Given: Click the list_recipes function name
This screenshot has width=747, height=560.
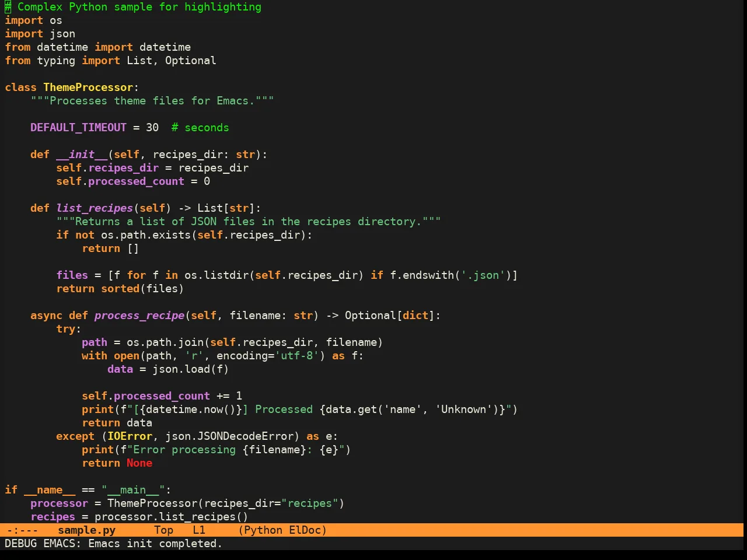Looking at the screenshot, I should pyautogui.click(x=95, y=208).
